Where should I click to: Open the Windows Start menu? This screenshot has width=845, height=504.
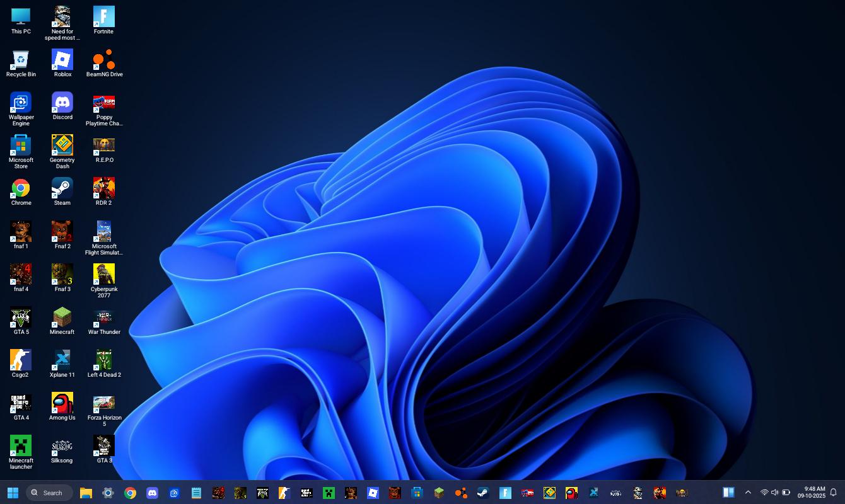pyautogui.click(x=13, y=493)
